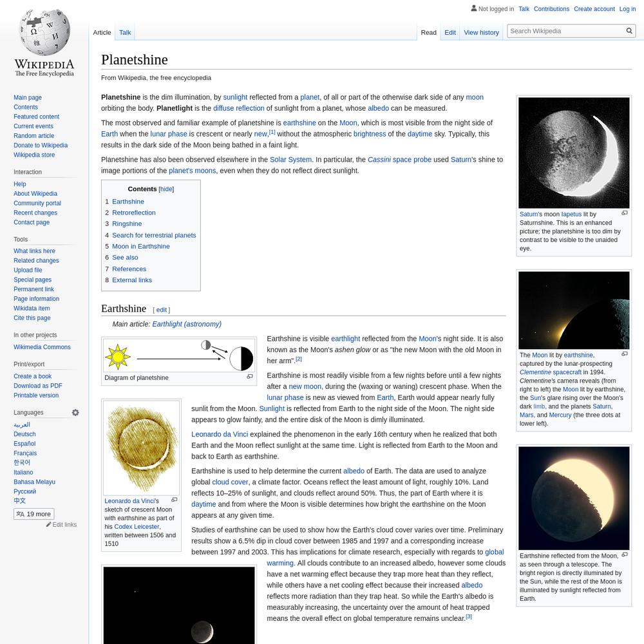The height and width of the screenshot is (644, 644).
Task: Open Leonardo da Vinci sketch thumbnail
Action: [x=141, y=448]
